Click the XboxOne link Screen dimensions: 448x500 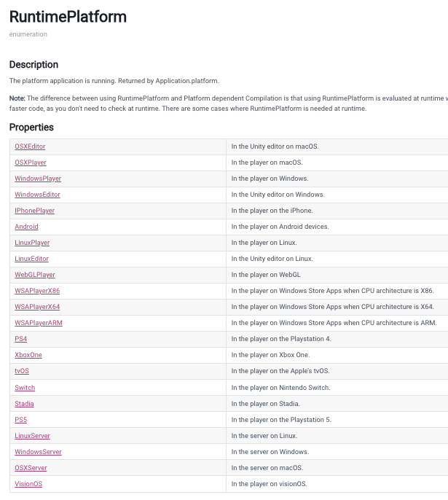28,355
